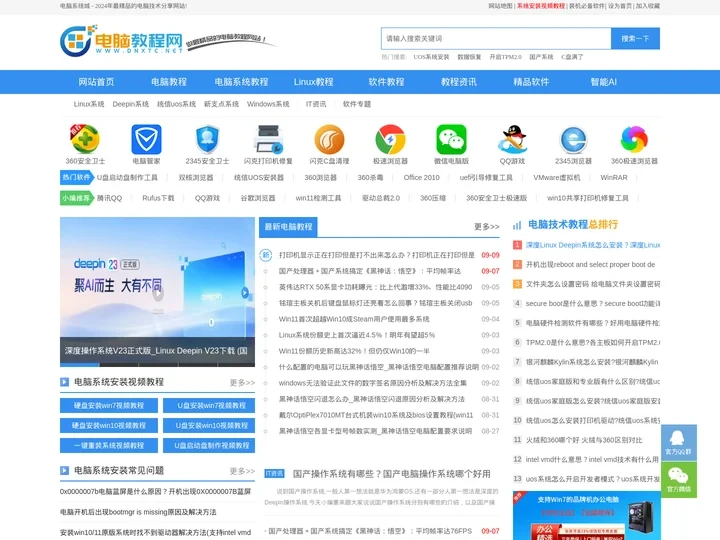Image resolution: width=720 pixels, height=540 pixels.
Task: Select the first slide indicator under the banner
Action: pyautogui.click(x=79, y=365)
